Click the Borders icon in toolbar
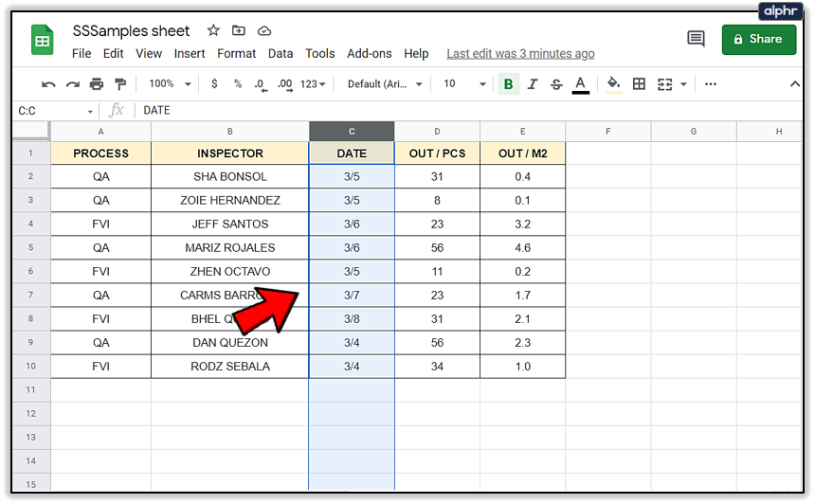815x504 pixels. [x=639, y=84]
